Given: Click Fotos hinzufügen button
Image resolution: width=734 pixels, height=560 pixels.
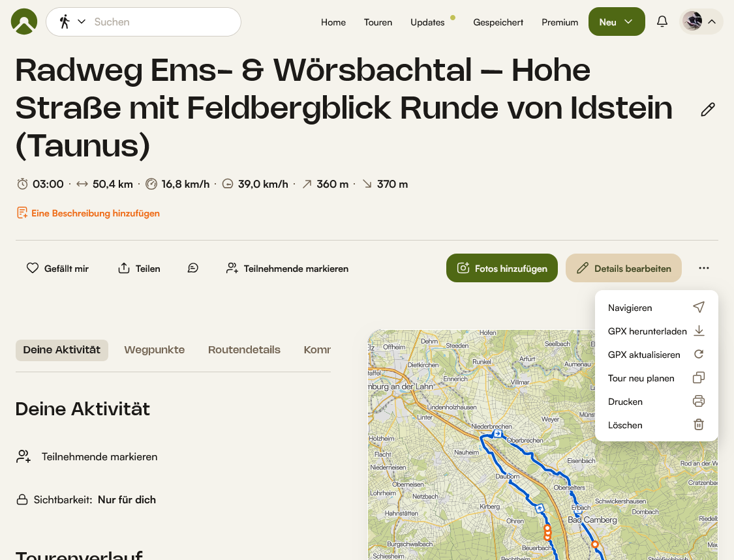Looking at the screenshot, I should [x=502, y=268].
